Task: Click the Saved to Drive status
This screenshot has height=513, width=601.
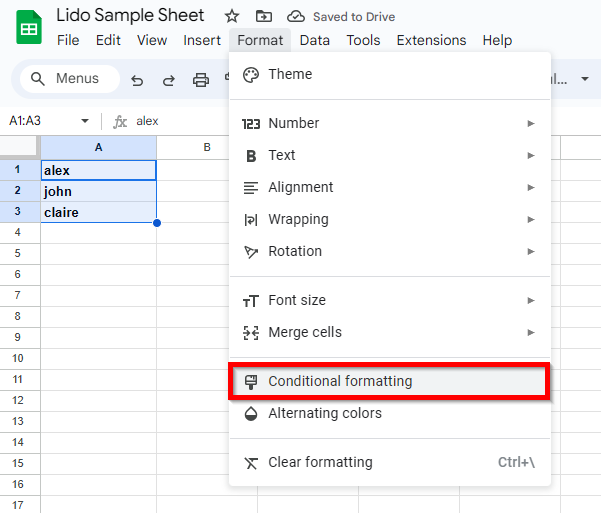Action: [354, 17]
